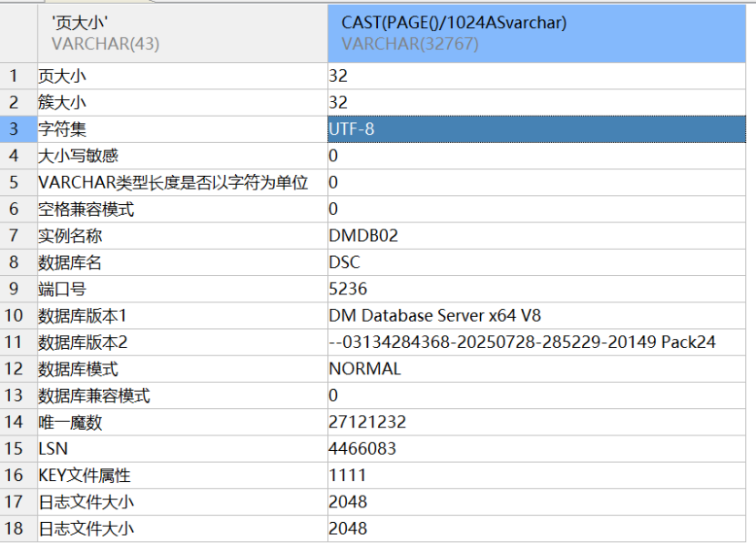Click the 空格兼容模式 label cell

coord(183,209)
